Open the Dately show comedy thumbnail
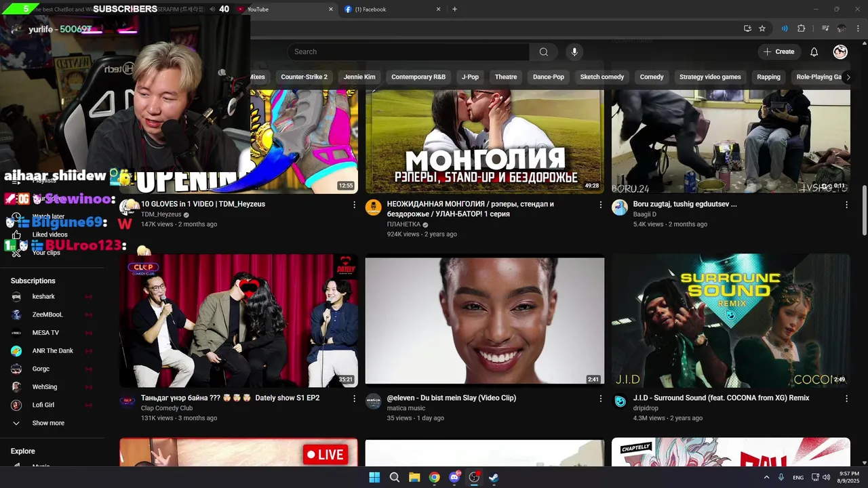 click(239, 321)
